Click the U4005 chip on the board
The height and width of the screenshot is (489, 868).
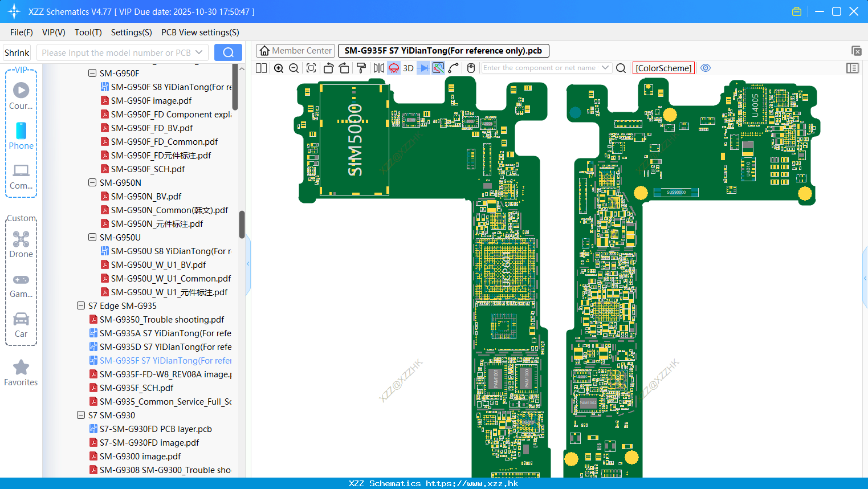(755, 105)
